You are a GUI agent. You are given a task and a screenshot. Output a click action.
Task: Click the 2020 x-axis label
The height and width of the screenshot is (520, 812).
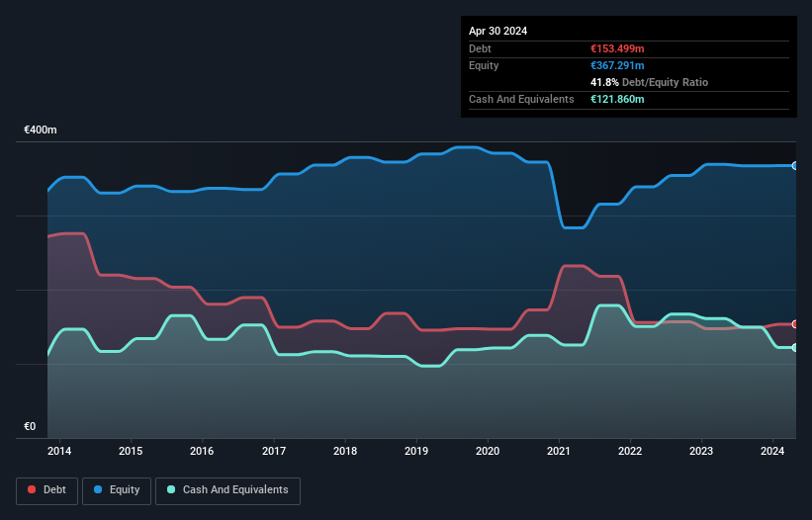488,451
